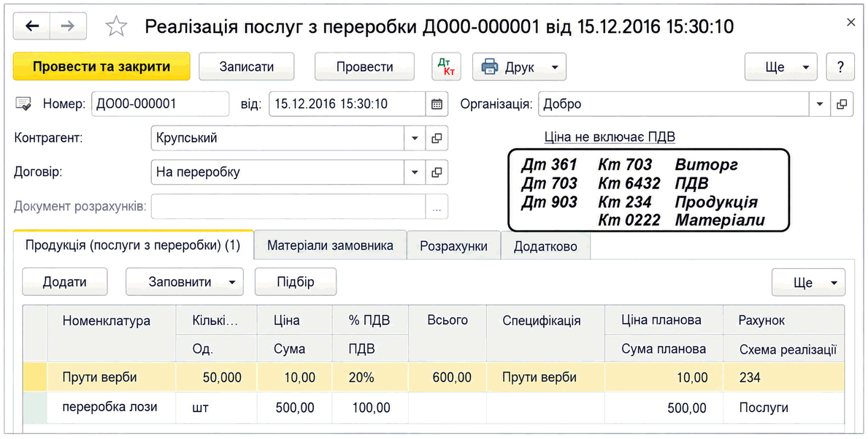Select the Специфікація cell Прути верби
Viewport: 868px width, 439px height.
click(x=545, y=378)
